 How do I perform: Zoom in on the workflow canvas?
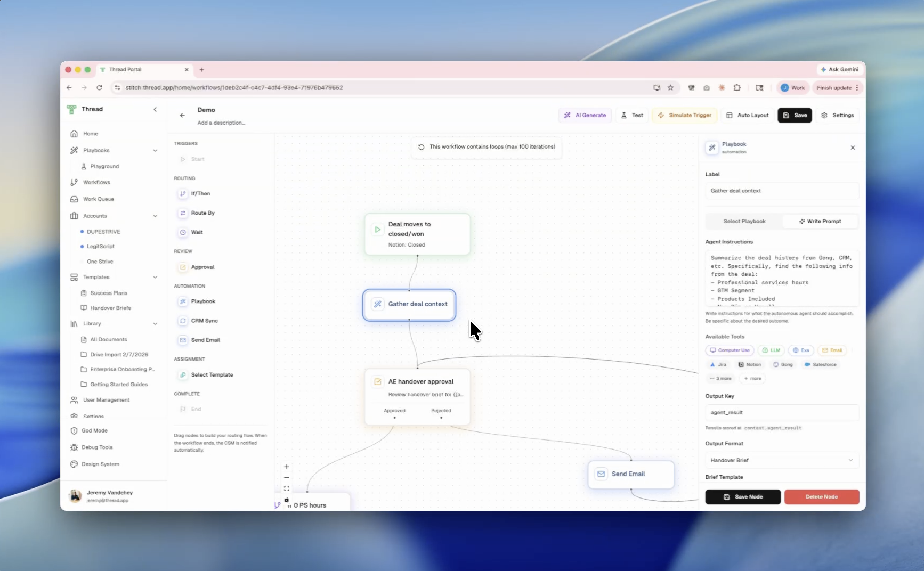tap(287, 467)
